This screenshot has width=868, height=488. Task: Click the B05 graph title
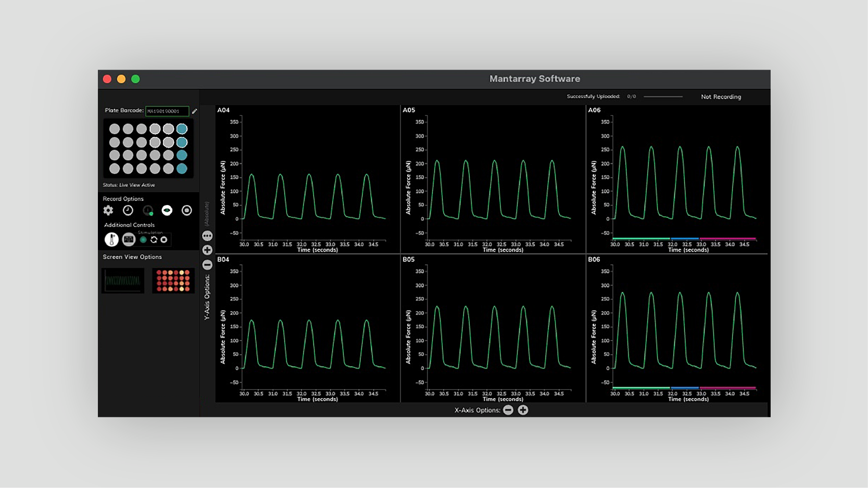(x=409, y=260)
